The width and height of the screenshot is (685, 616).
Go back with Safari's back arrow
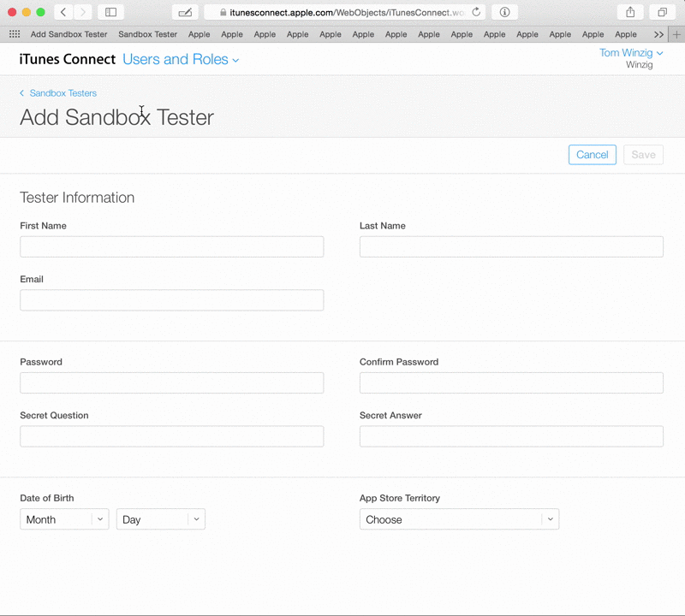63,12
